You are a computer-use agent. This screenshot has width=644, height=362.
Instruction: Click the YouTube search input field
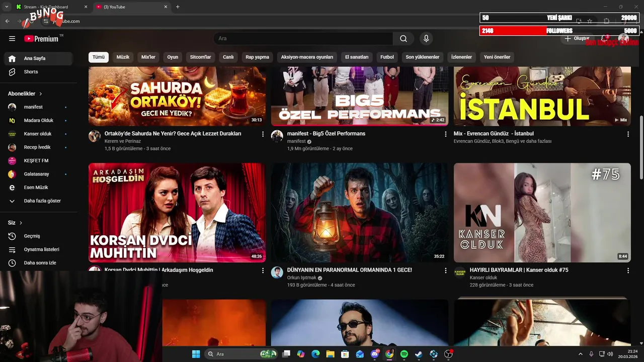click(303, 39)
